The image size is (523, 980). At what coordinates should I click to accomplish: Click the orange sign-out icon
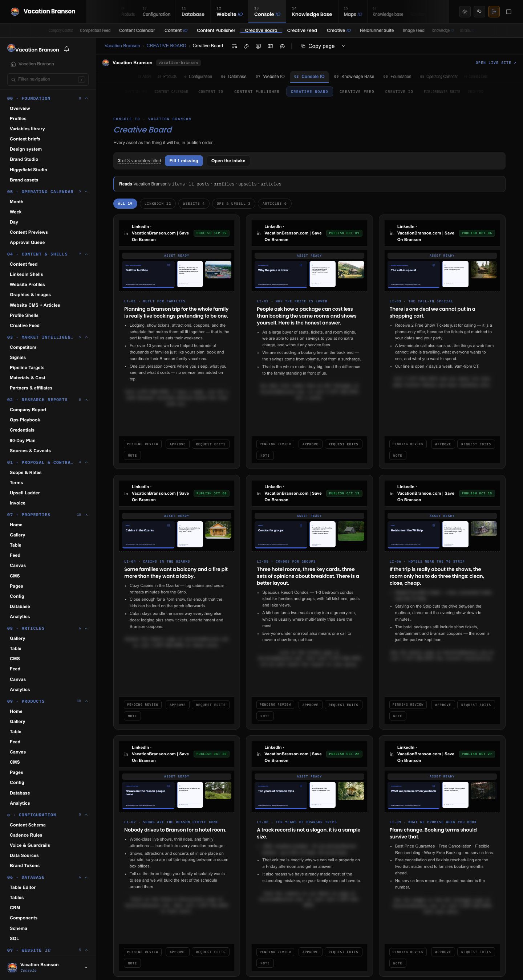point(494,12)
